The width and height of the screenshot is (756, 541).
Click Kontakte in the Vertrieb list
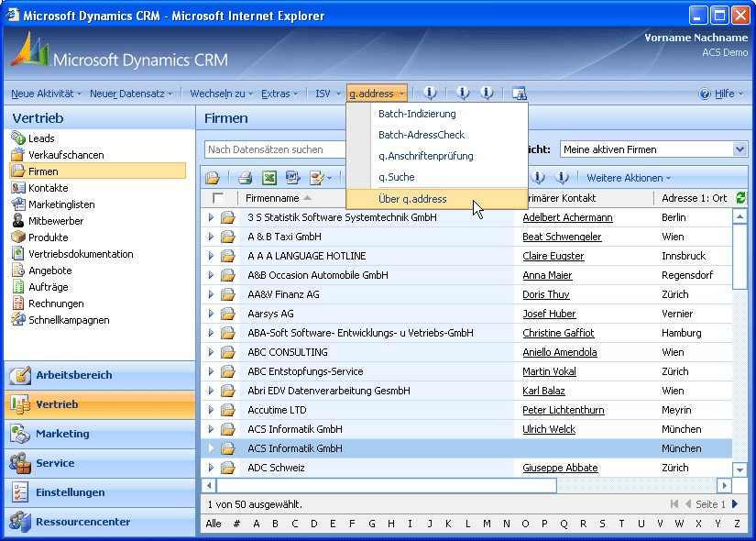(x=49, y=188)
